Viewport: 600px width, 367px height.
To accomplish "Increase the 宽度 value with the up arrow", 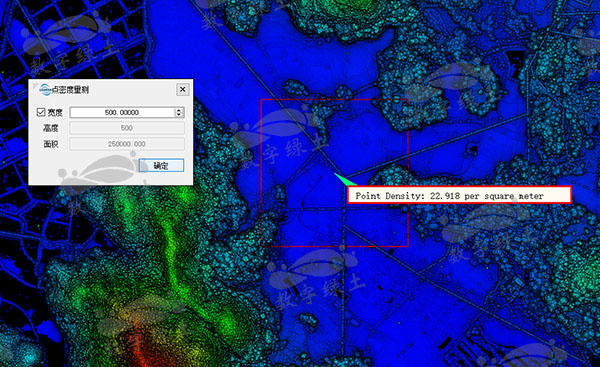I will [x=179, y=110].
